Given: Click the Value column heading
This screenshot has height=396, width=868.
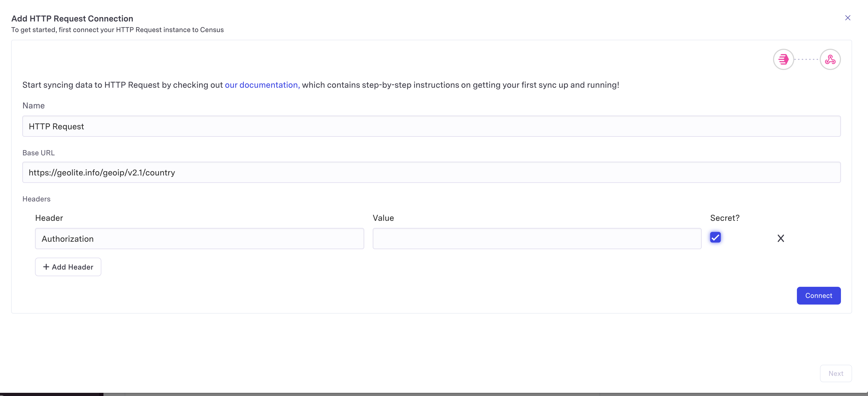Looking at the screenshot, I should point(383,218).
